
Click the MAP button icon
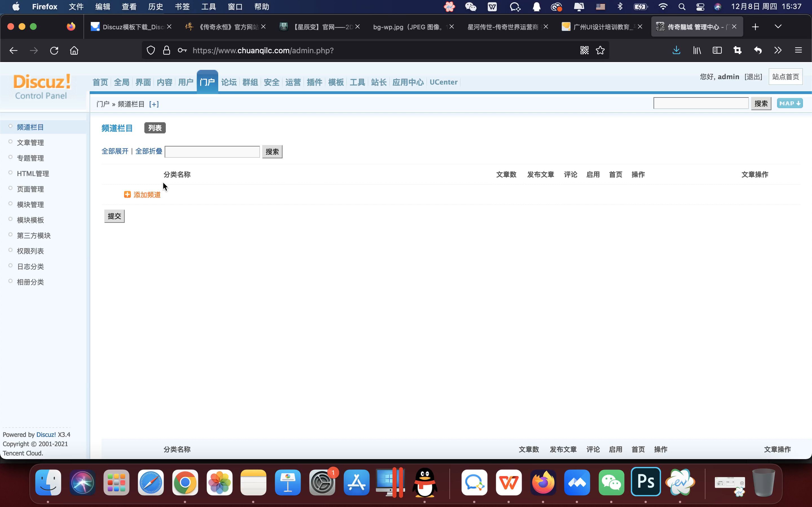(790, 103)
